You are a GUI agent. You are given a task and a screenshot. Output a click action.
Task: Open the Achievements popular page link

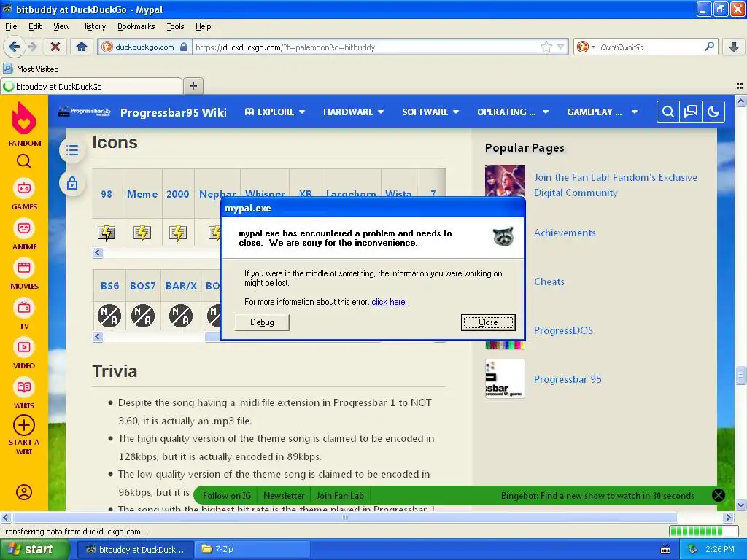(x=565, y=233)
